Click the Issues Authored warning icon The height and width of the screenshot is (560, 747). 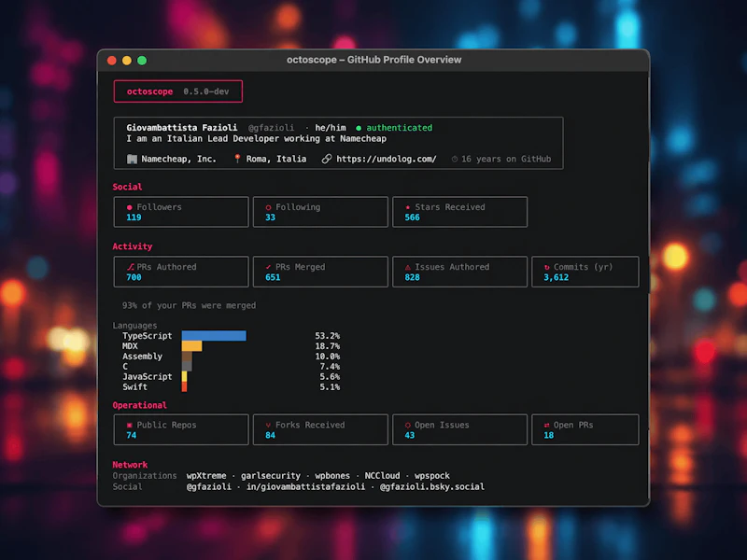pyautogui.click(x=407, y=267)
